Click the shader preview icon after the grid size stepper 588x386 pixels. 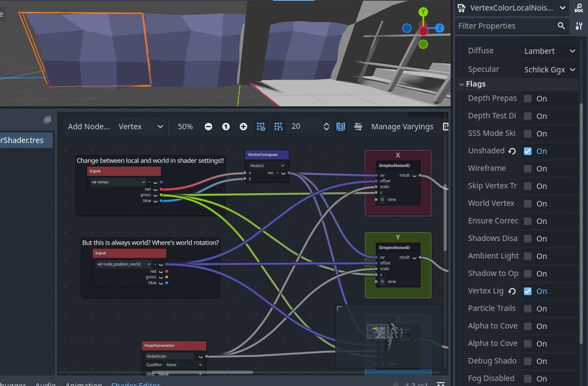[340, 126]
